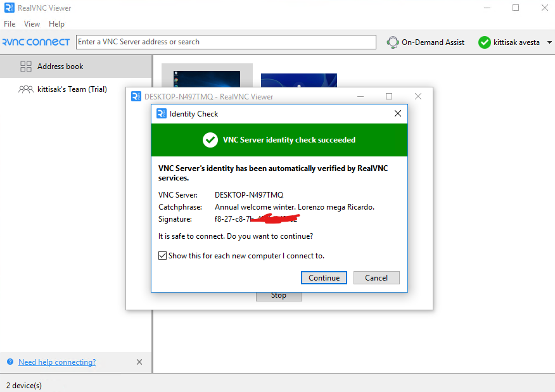Screen dimensions: 555x392
Task: Click the RealVNC icon in Identity Check title
Action: (162, 113)
